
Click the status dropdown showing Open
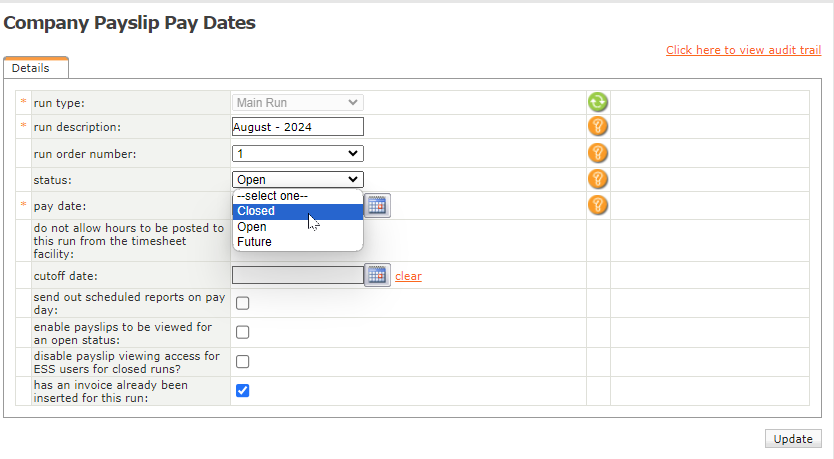297,179
